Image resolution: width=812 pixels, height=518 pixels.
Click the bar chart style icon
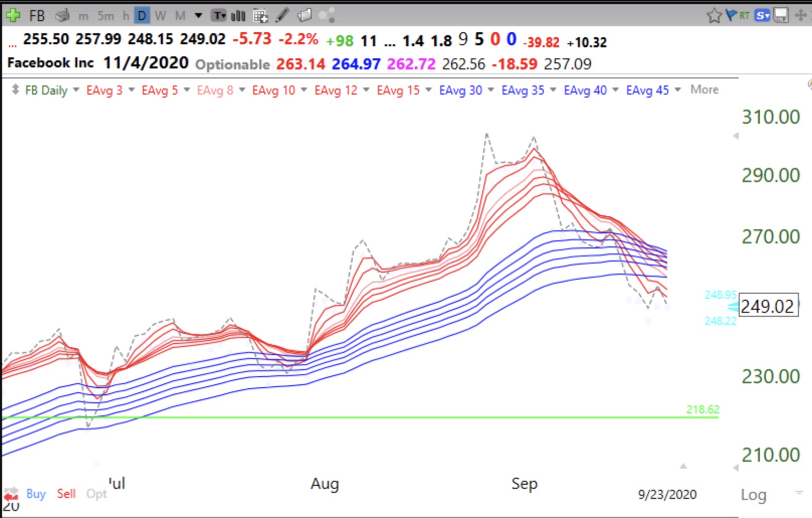[x=238, y=16]
